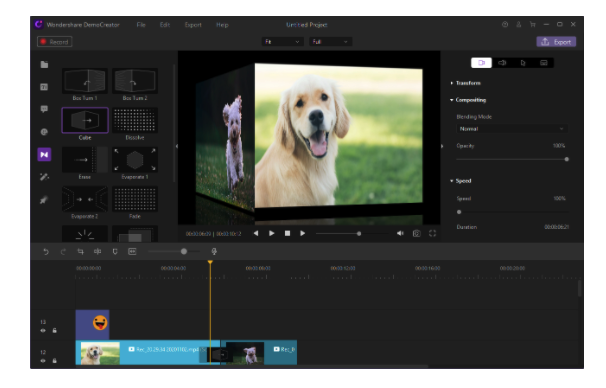The height and width of the screenshot is (388, 606).
Task: Click the redo icon in timeline toolbar
Action: coord(63,252)
